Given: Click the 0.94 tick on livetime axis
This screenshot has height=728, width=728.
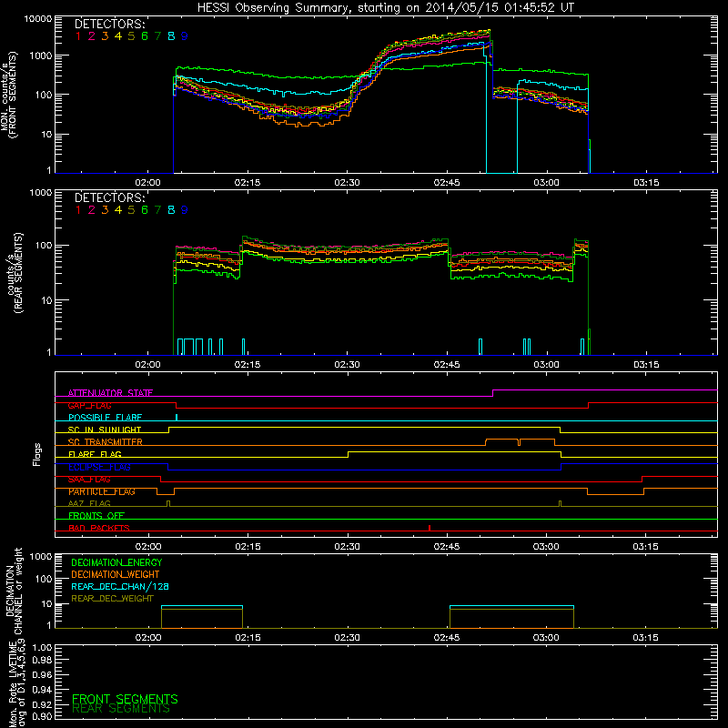Looking at the screenshot, I should click(42, 690).
